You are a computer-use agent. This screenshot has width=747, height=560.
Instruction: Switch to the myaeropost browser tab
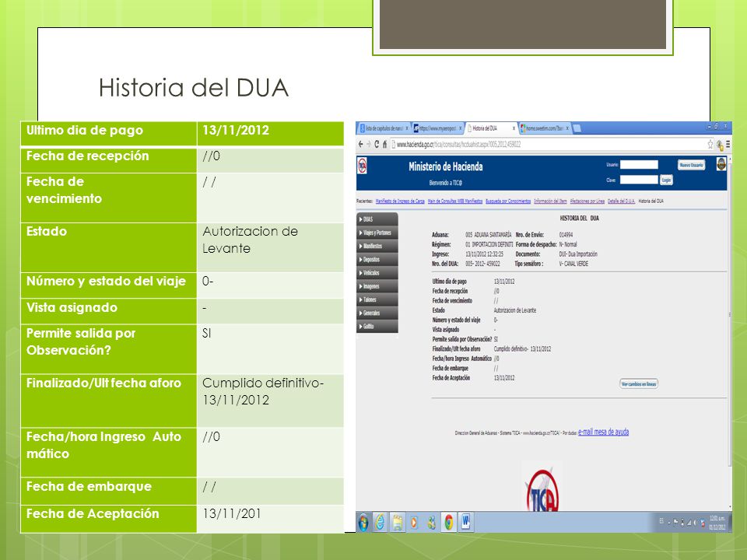click(x=438, y=128)
